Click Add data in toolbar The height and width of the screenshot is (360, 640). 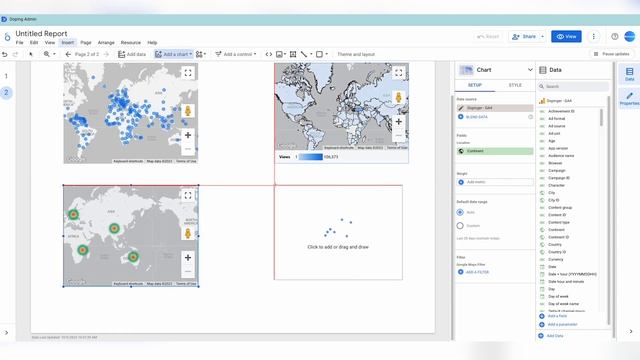click(x=132, y=54)
